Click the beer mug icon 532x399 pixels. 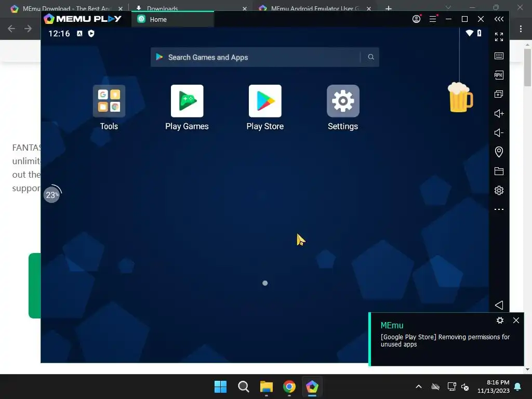460,97
